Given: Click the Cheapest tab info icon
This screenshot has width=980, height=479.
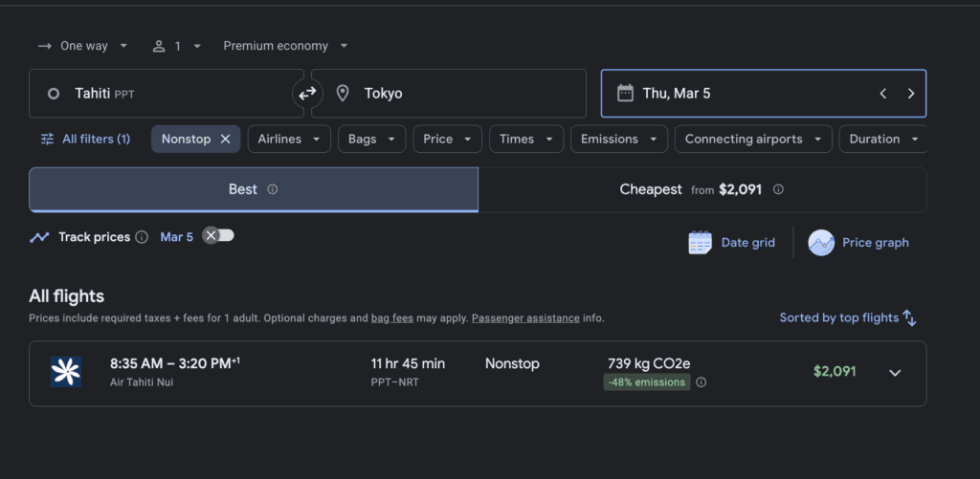Looking at the screenshot, I should (x=778, y=189).
